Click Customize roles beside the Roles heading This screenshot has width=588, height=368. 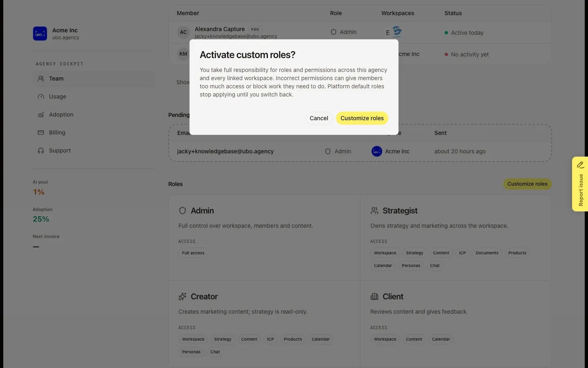point(527,184)
